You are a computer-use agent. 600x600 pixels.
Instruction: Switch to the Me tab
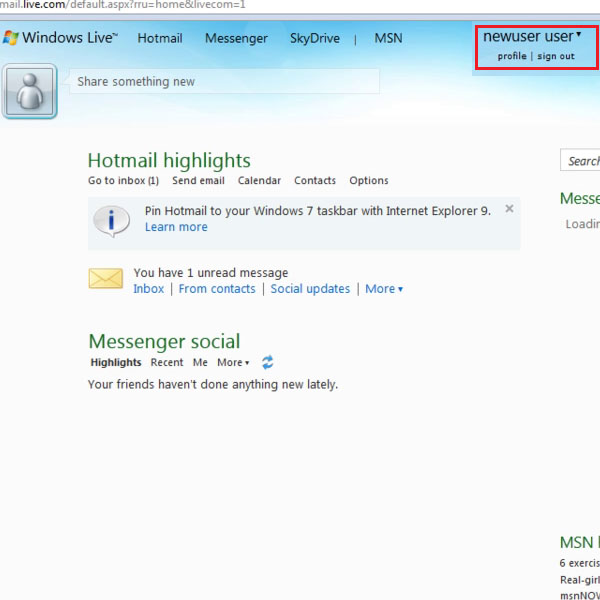pyautogui.click(x=200, y=362)
